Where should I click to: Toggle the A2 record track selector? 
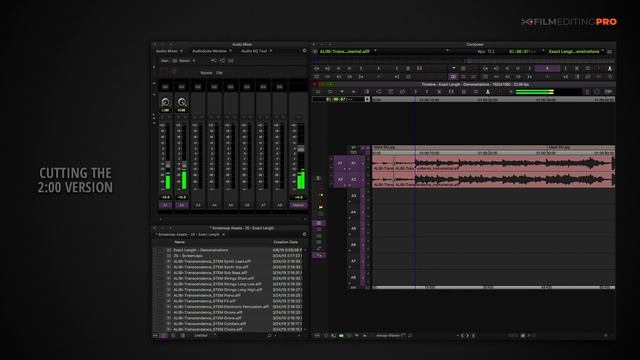click(353, 180)
